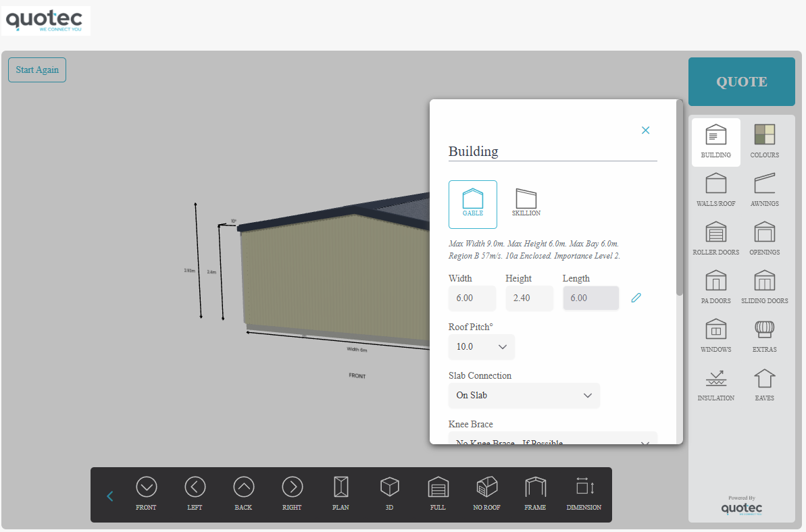Select the Awnings icon

[x=764, y=190]
